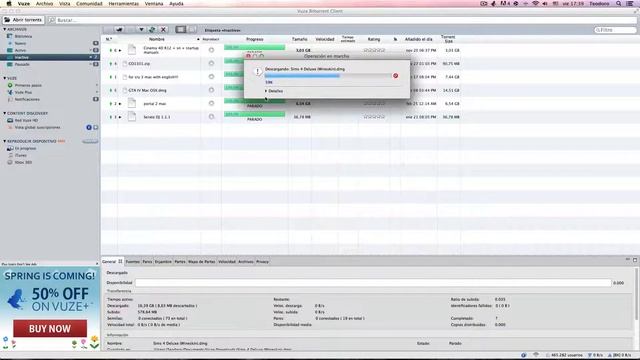The width and height of the screenshot is (640, 360).
Task: Sort by the Nombre column header
Action: 157,39
